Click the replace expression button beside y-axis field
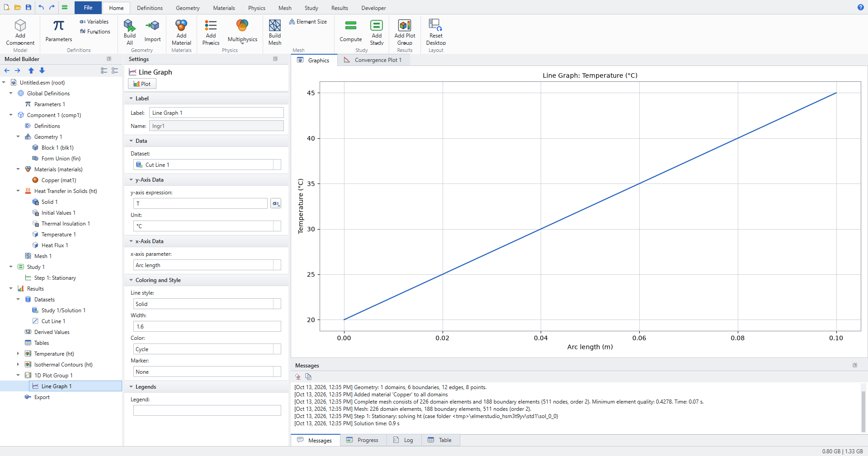The image size is (868, 456). 276,203
